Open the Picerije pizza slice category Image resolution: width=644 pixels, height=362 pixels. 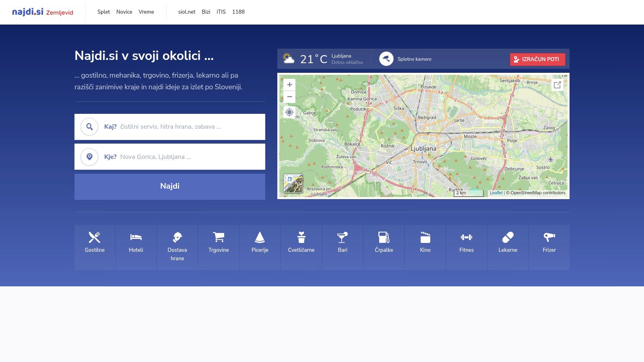click(x=260, y=247)
